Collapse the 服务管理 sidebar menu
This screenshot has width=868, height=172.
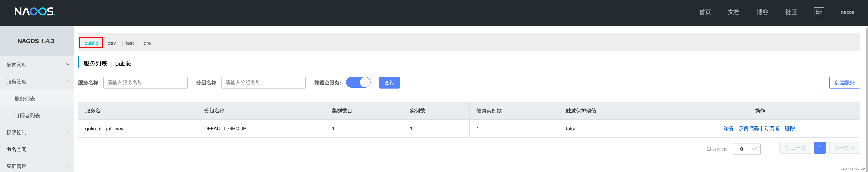[37, 81]
